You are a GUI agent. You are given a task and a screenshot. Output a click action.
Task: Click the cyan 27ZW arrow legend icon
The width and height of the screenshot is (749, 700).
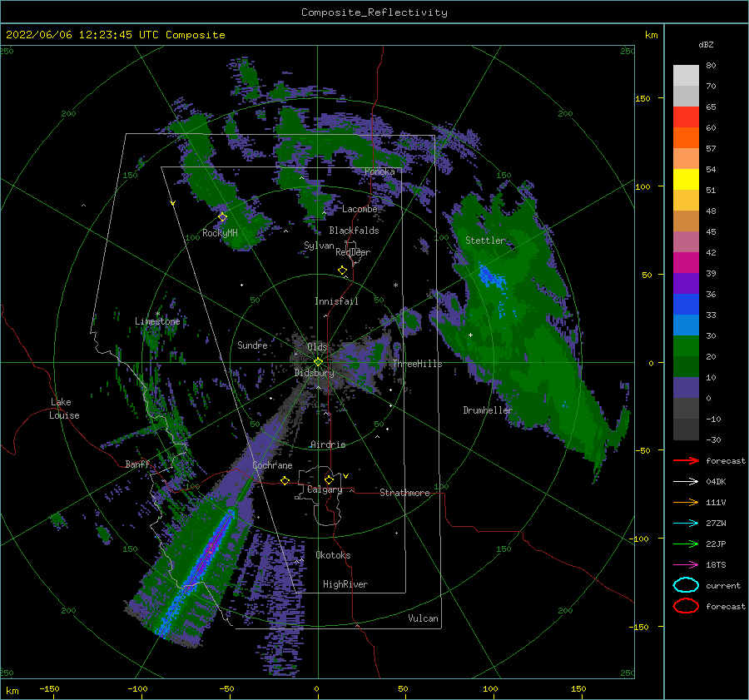click(x=686, y=524)
